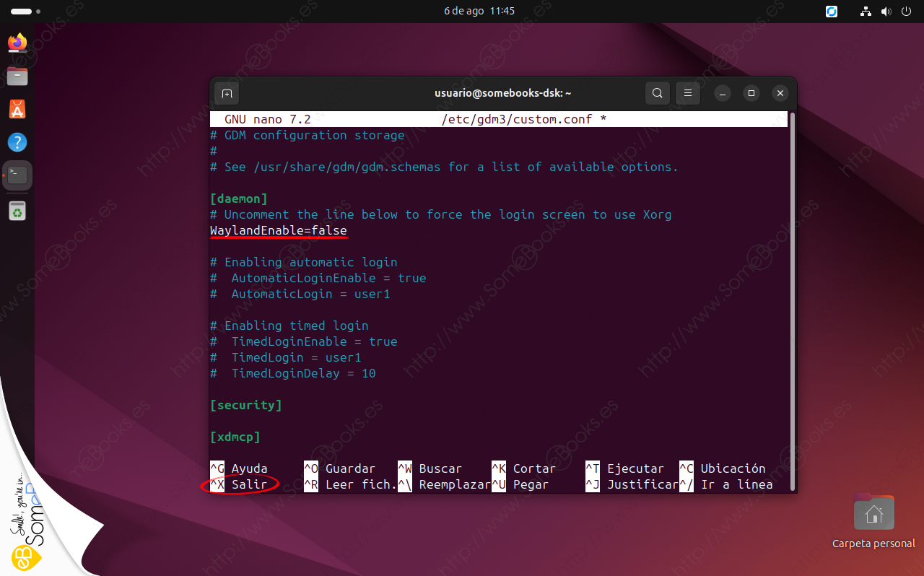Click the ^K Cortar shortcut
This screenshot has width=924, height=576.
[x=524, y=468]
